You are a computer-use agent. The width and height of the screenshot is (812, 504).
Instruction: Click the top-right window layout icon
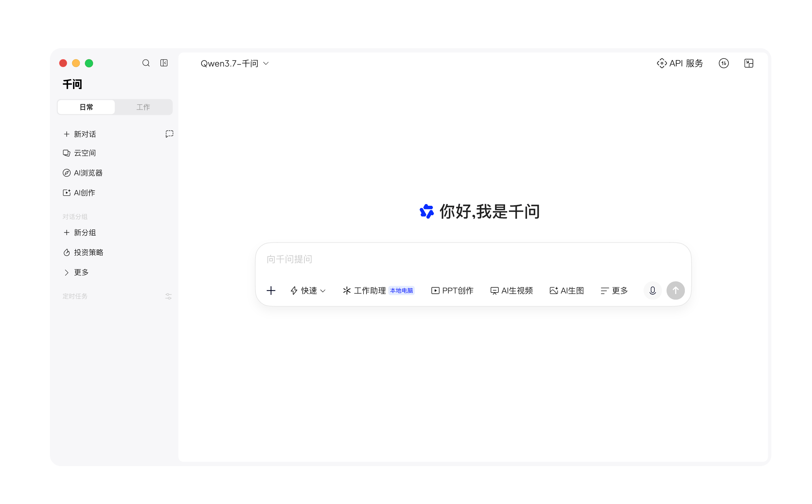coord(749,63)
